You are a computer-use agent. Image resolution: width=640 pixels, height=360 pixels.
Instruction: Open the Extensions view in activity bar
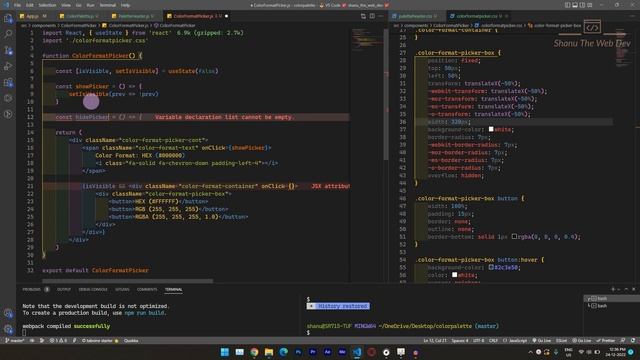point(8,82)
